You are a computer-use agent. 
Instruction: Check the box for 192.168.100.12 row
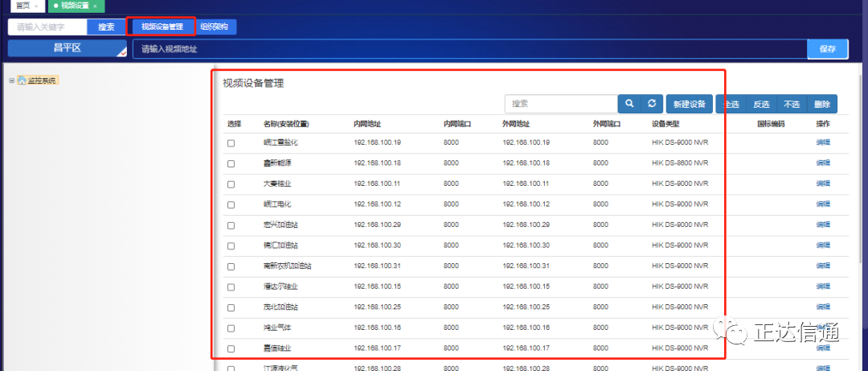tap(231, 204)
